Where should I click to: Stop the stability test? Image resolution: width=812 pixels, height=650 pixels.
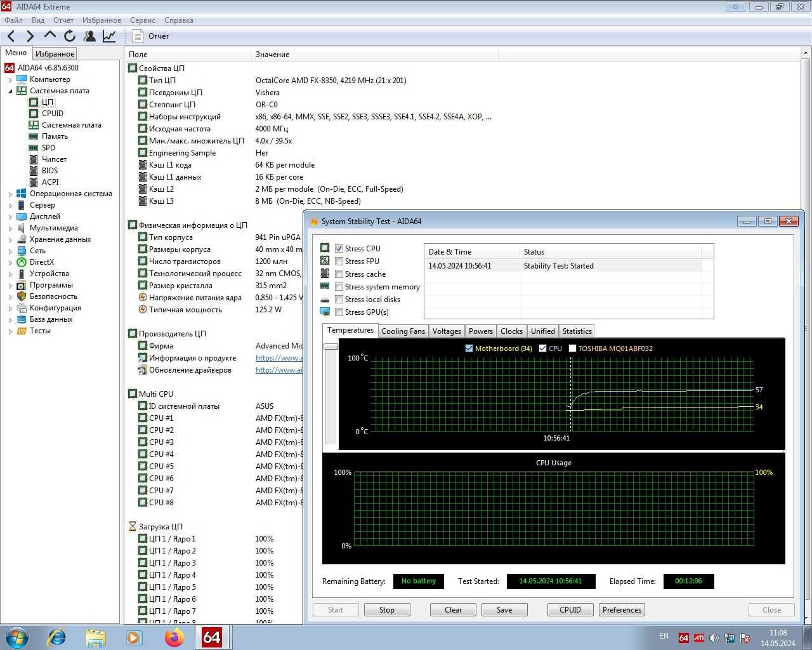387,610
